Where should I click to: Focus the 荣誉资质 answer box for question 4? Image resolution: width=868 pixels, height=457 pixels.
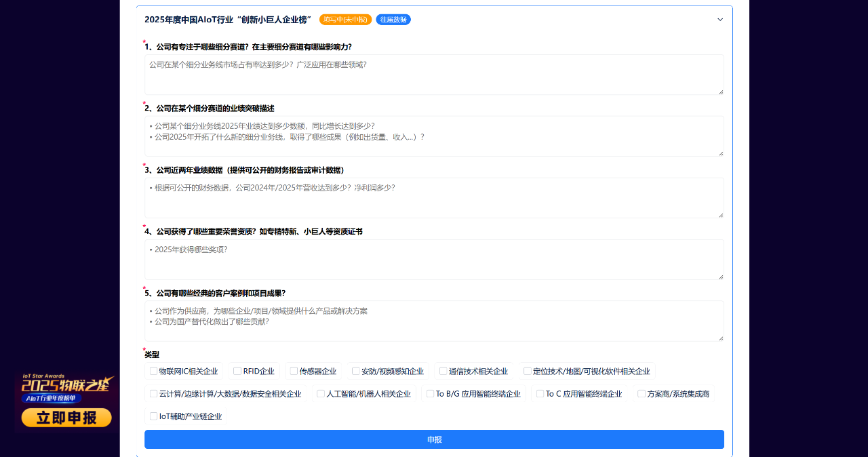pyautogui.click(x=434, y=259)
